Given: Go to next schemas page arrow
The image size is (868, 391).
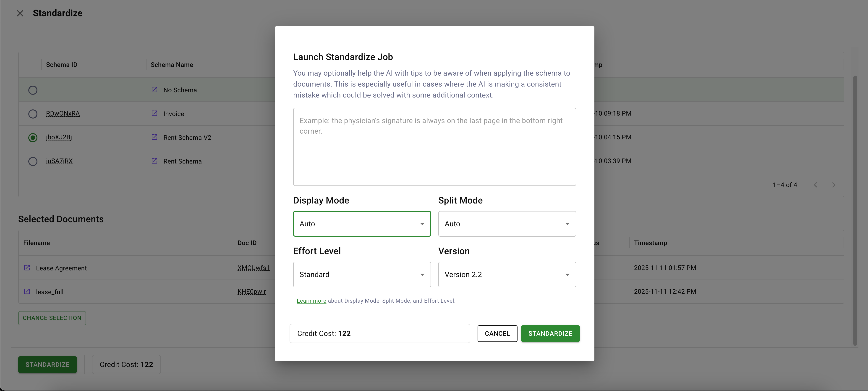Looking at the screenshot, I should click(x=833, y=185).
